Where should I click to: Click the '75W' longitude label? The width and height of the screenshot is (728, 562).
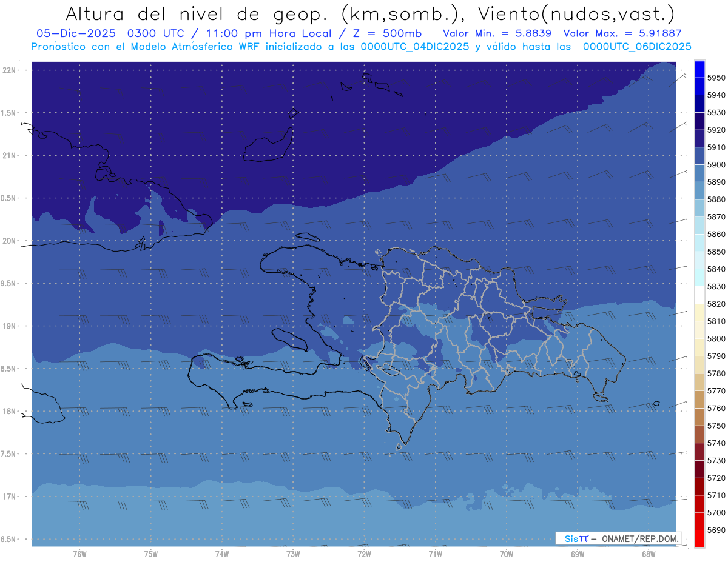tap(151, 554)
